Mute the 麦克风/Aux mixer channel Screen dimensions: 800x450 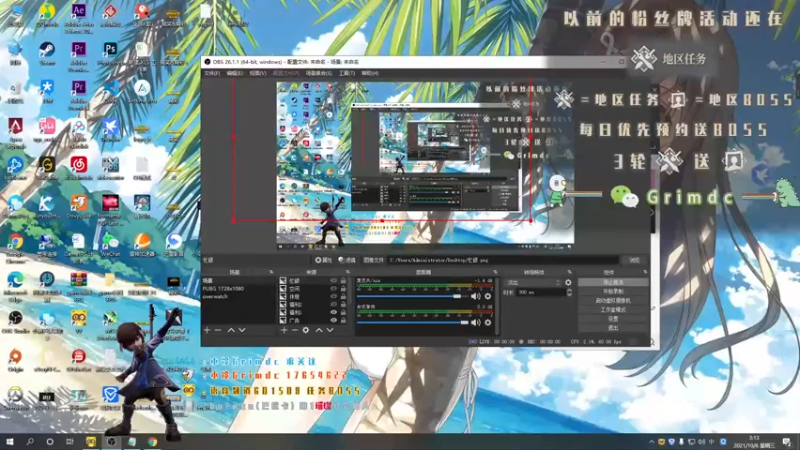point(476,296)
